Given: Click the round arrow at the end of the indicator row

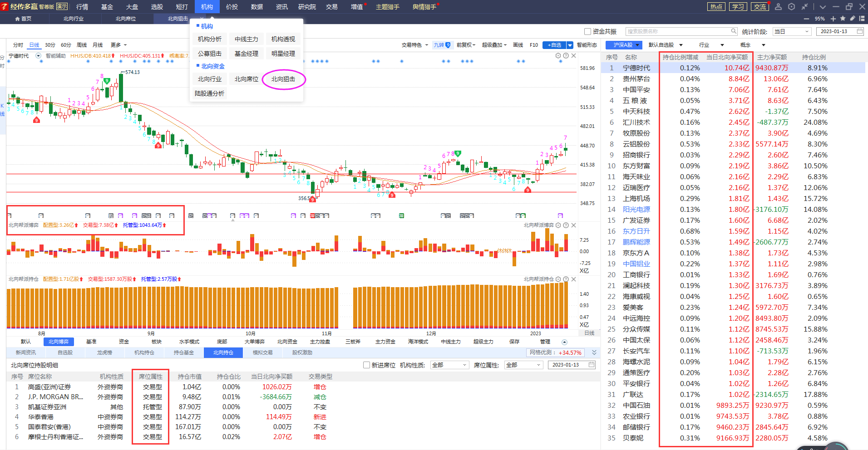Looking at the screenshot, I should tap(564, 342).
